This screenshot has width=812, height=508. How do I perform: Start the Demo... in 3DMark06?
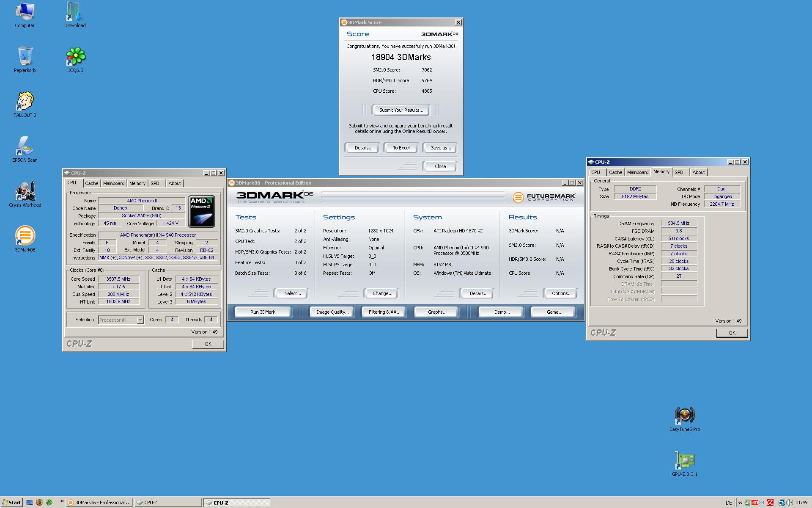[502, 312]
